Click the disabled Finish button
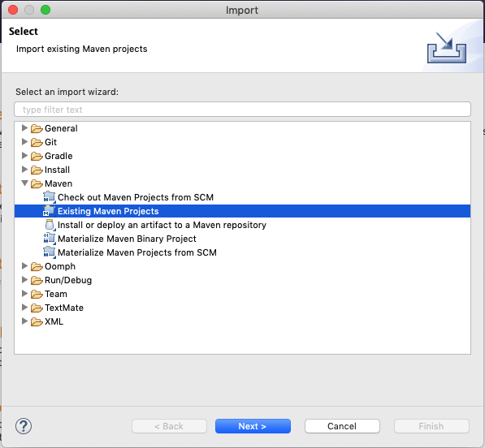Screen dimensions: 485x448 pos(431,426)
